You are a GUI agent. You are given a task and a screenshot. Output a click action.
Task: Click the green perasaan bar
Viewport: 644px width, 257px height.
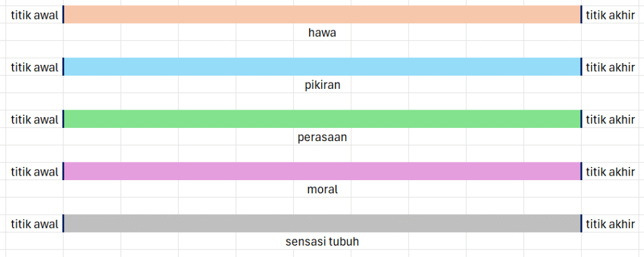pos(322,119)
